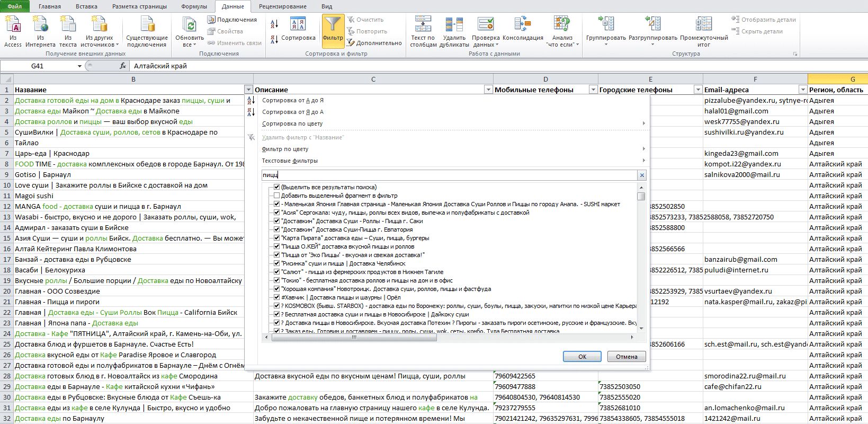Open the Из других источников menu
This screenshot has height=424, width=868.
[x=100, y=31]
